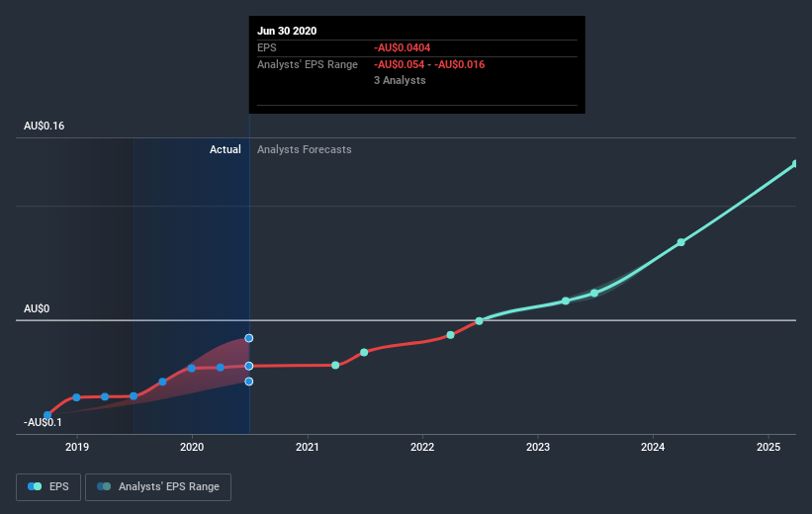
Task: Click the 2021 x-axis label
Action: (x=307, y=447)
